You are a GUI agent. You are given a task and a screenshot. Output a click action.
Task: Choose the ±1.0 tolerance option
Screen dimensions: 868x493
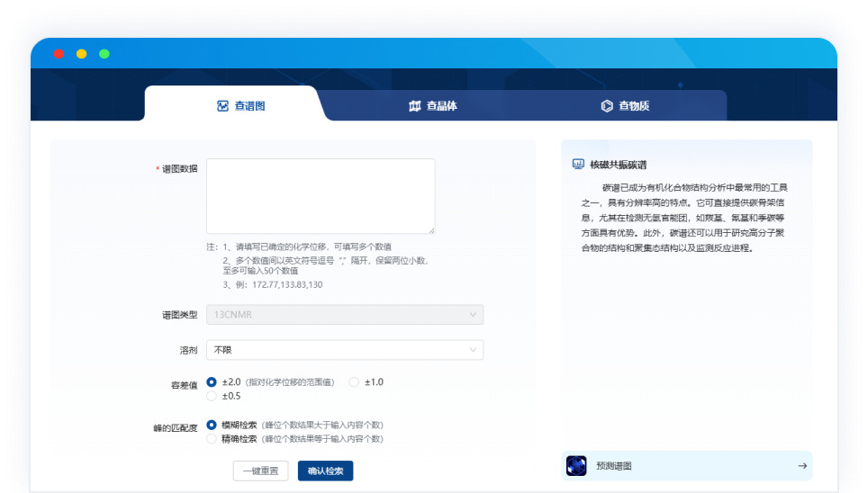[x=354, y=382]
